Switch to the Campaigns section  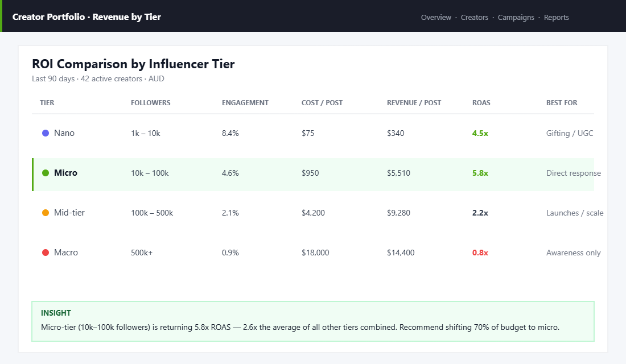516,17
